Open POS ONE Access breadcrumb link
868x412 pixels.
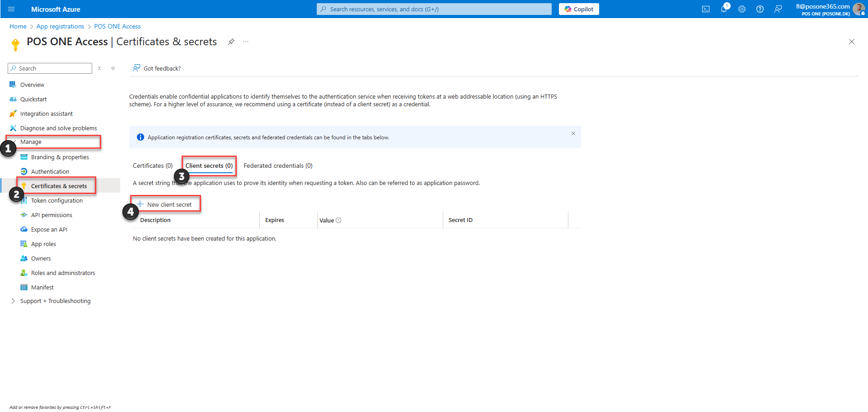[117, 26]
